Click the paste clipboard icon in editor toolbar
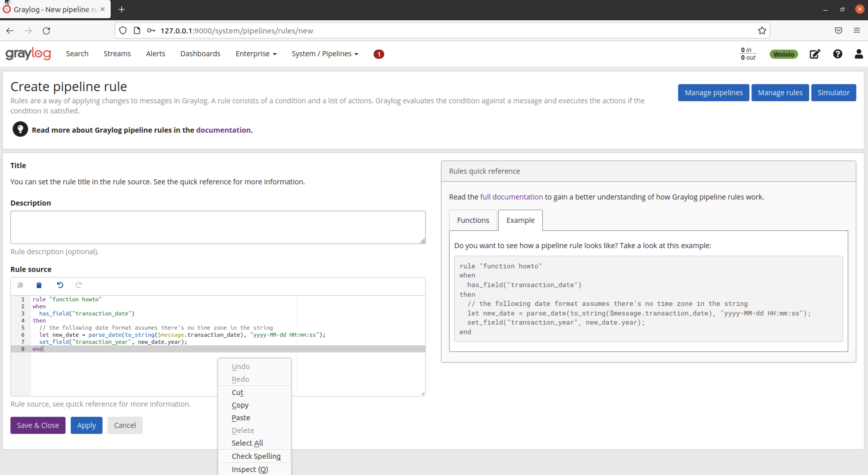Viewport: 868px width, 475px height. 39,285
